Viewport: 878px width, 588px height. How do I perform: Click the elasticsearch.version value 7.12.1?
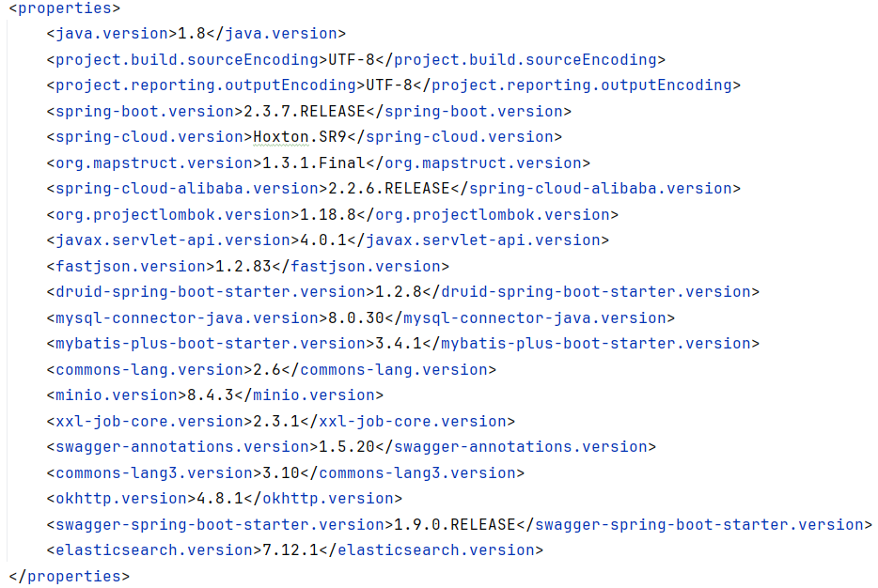290,550
